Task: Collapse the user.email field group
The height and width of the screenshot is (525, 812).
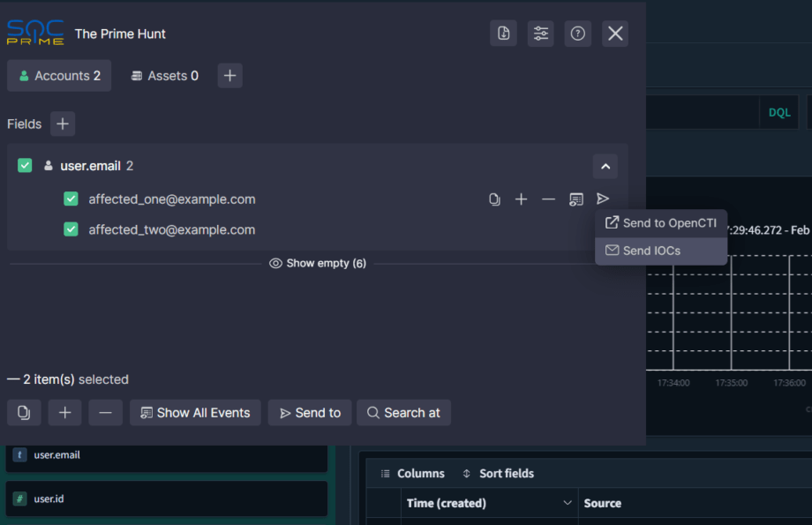Action: tap(605, 166)
